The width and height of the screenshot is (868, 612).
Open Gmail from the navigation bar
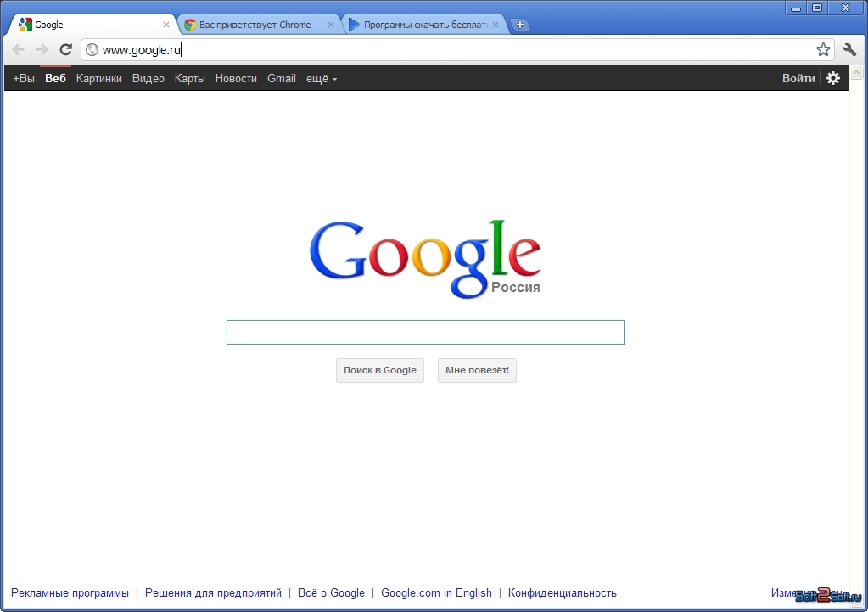(x=282, y=79)
